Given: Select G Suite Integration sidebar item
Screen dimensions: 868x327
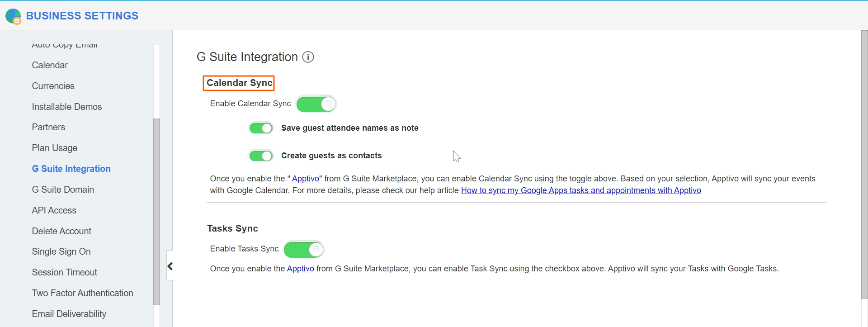Looking at the screenshot, I should coord(71,169).
